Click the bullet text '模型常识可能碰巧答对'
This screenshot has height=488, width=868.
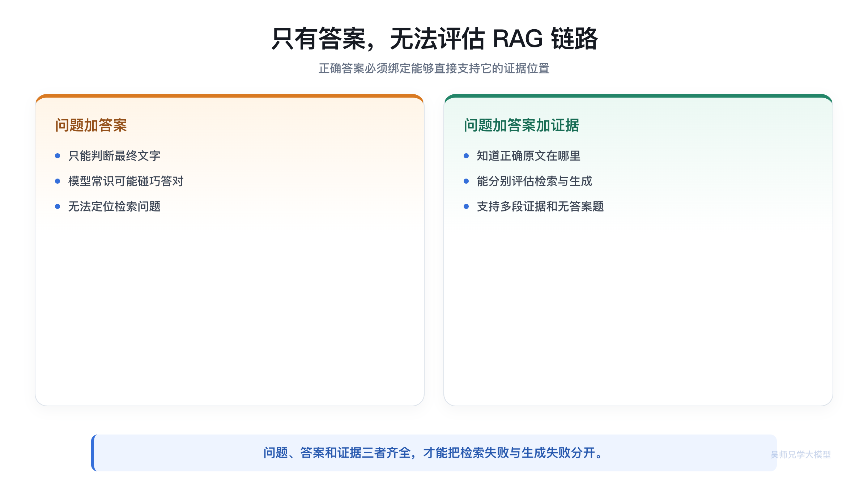click(x=126, y=181)
